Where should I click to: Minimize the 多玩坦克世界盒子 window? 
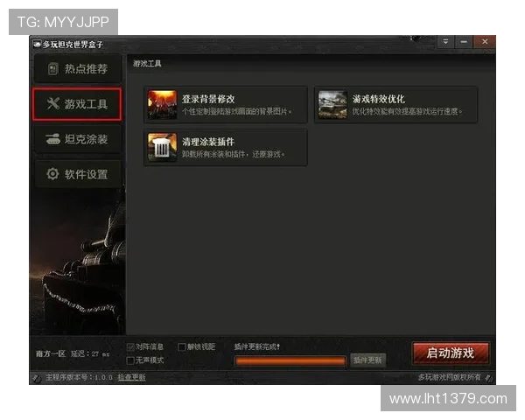[464, 42]
